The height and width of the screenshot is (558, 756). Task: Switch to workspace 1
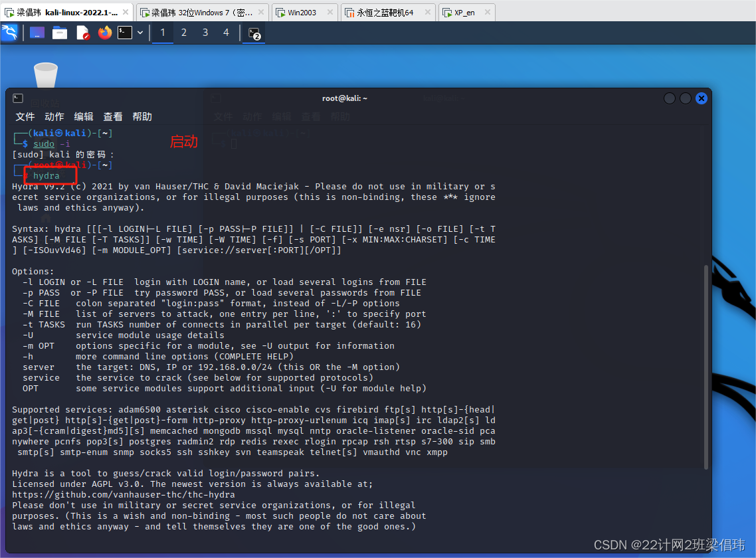pyautogui.click(x=163, y=33)
